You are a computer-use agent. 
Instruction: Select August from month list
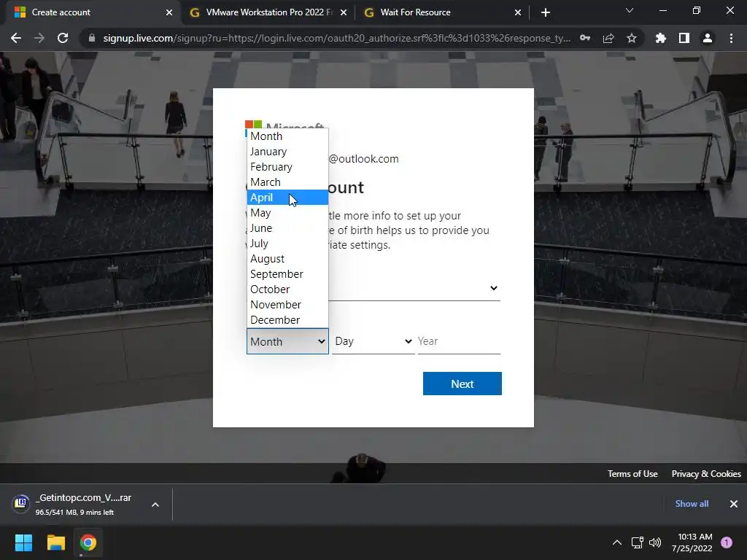pyautogui.click(x=287, y=259)
